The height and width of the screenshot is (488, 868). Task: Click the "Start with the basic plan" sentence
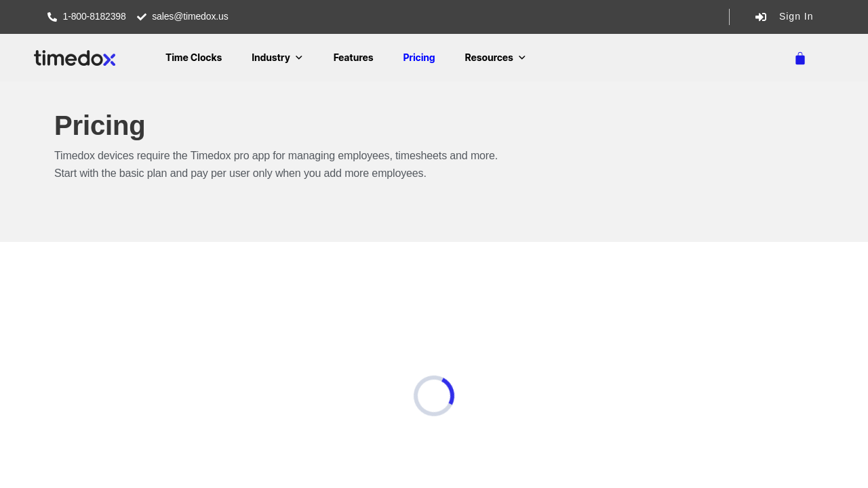(x=240, y=174)
